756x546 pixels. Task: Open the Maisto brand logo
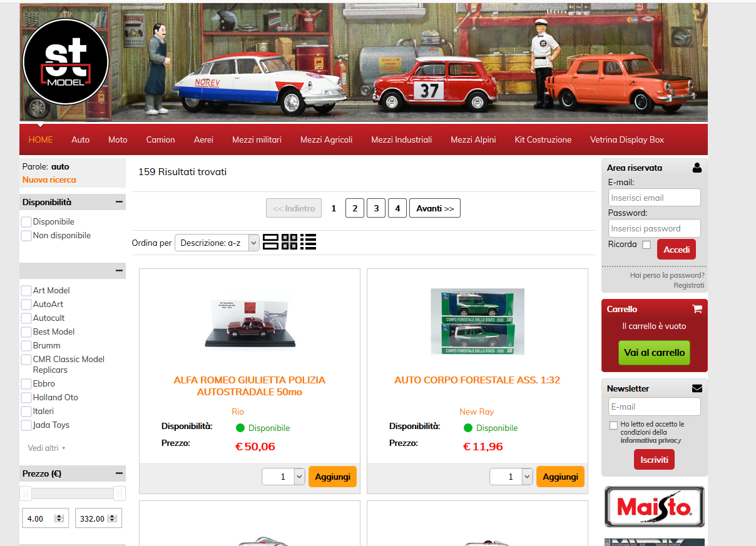click(655, 507)
